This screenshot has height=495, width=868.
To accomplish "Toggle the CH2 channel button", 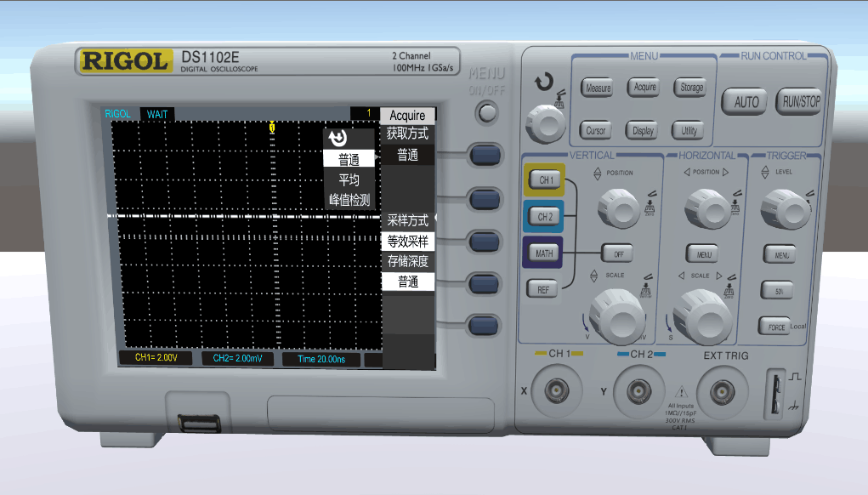I will pyautogui.click(x=545, y=217).
